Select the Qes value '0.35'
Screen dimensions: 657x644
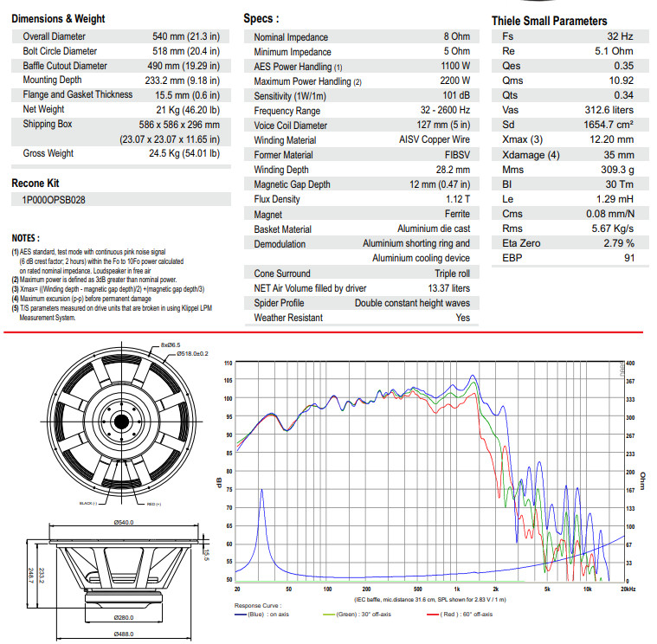(624, 66)
